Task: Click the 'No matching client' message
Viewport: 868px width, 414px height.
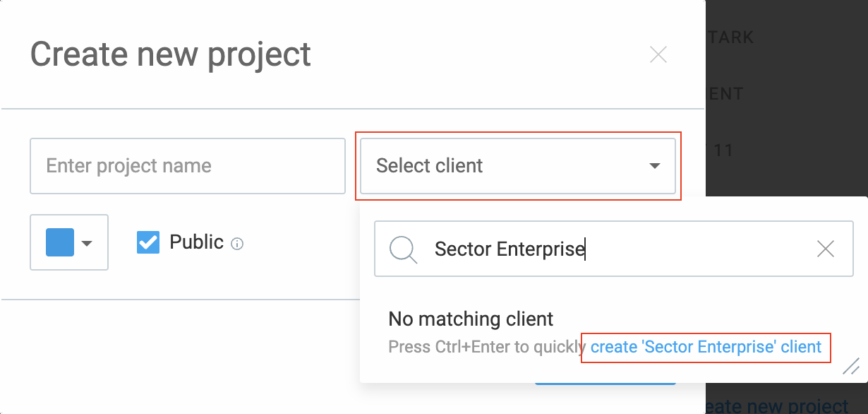Action: pos(471,319)
